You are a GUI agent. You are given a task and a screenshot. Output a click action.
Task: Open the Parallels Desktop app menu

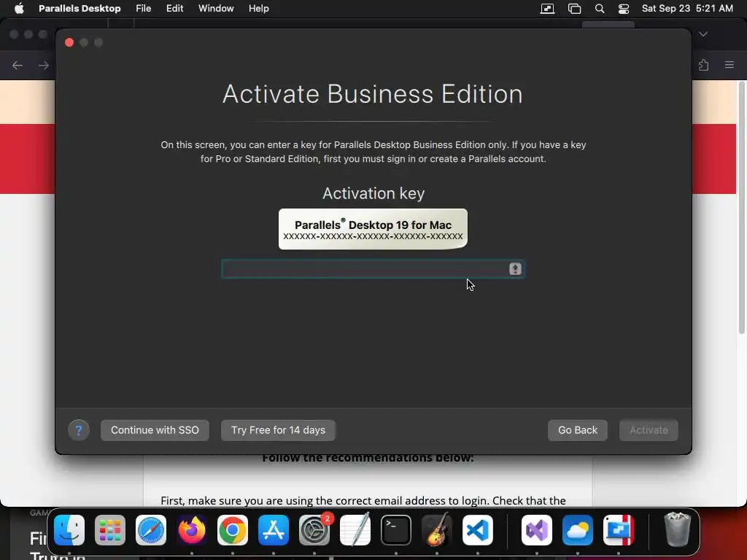coord(80,9)
